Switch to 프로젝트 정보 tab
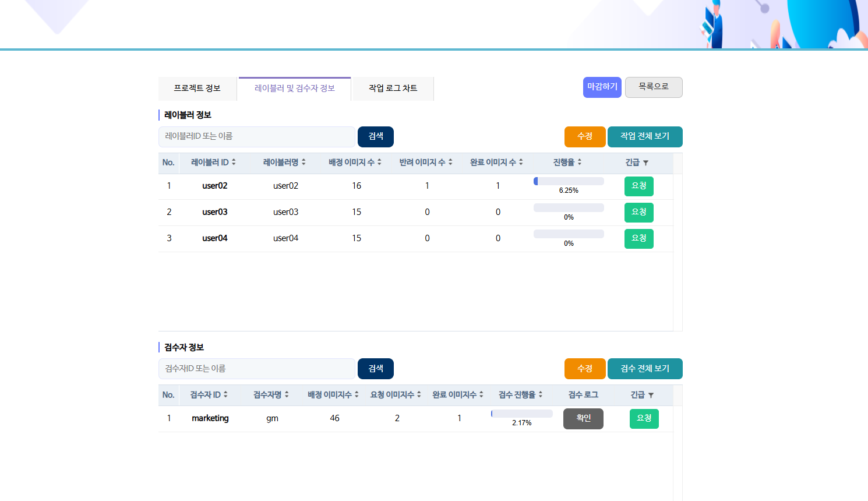 point(197,89)
